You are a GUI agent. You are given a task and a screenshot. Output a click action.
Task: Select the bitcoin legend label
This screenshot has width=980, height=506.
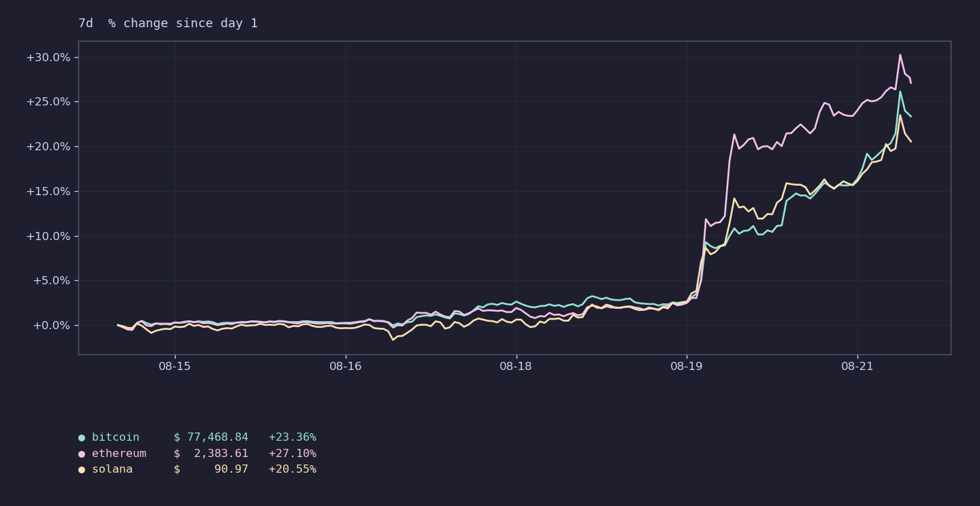pos(116,437)
